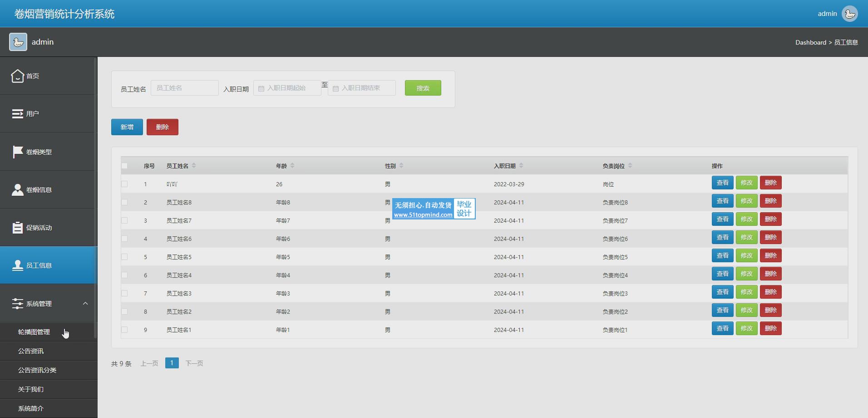Check the checkbox for 员工姓名4 row
This screenshot has height=418, width=868.
124,275
